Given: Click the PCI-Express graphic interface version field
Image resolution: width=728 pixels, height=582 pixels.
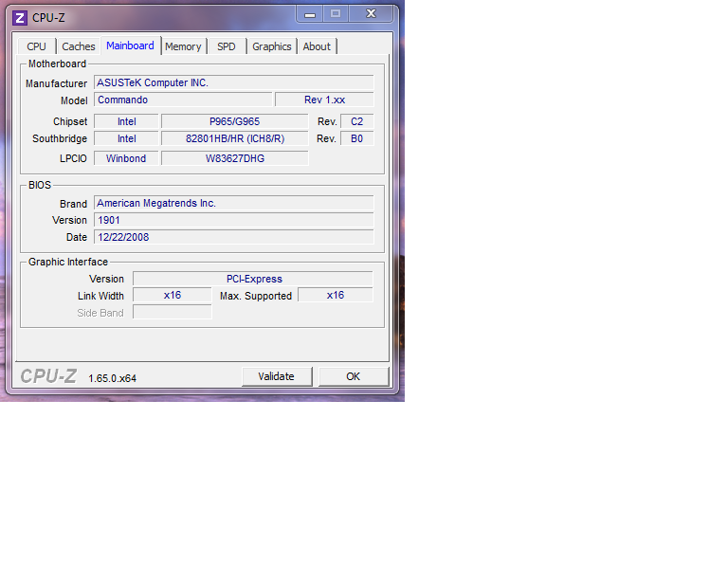Looking at the screenshot, I should pyautogui.click(x=253, y=279).
